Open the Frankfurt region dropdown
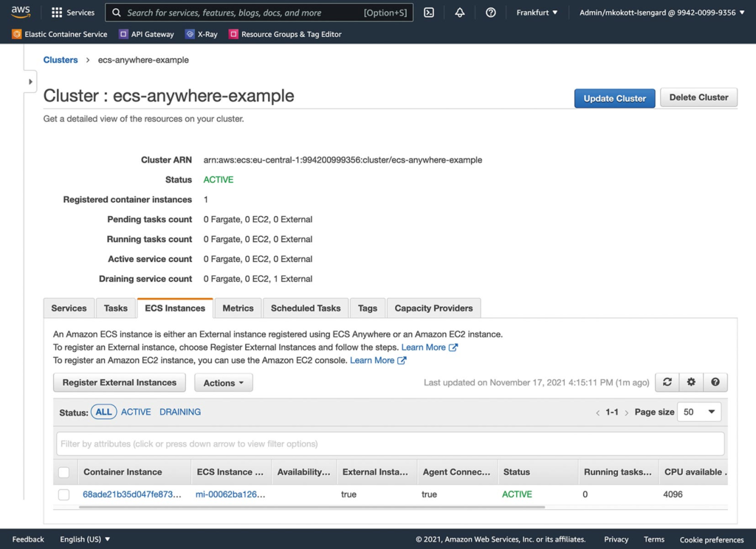Viewport: 756px width, 549px height. pos(537,13)
